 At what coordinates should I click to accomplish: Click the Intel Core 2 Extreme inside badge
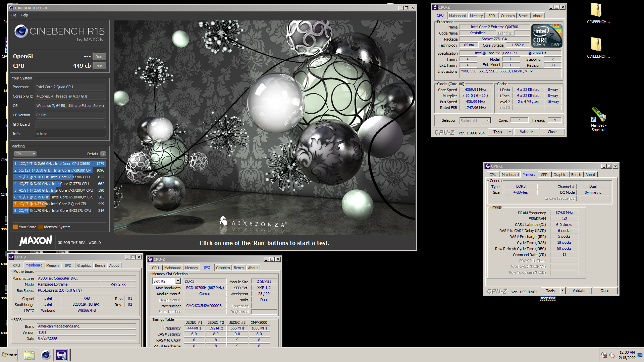coord(547,36)
